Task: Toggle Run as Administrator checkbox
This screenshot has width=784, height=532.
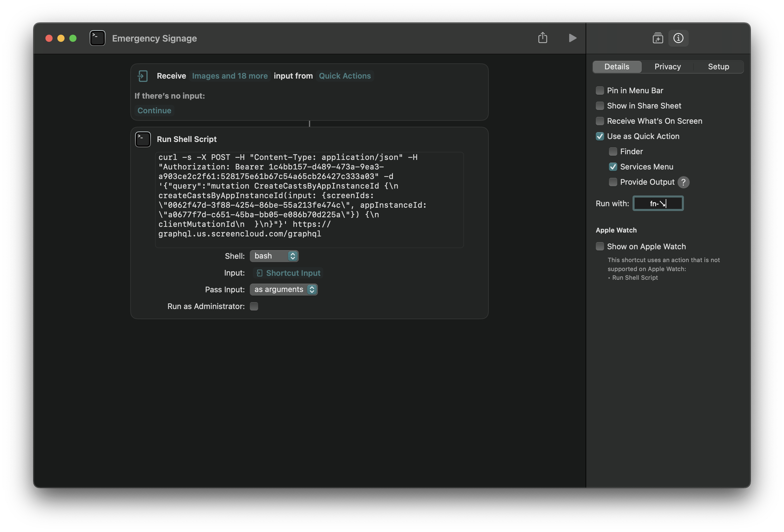Action: [254, 307]
